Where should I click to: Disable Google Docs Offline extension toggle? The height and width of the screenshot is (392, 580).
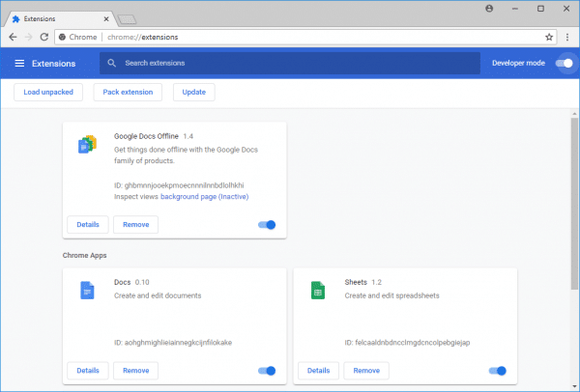267,225
